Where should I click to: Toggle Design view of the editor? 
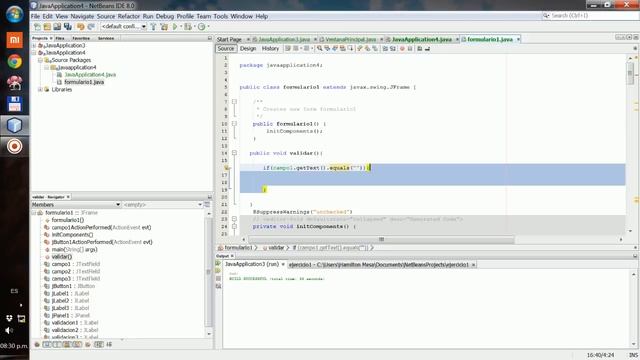(x=248, y=49)
